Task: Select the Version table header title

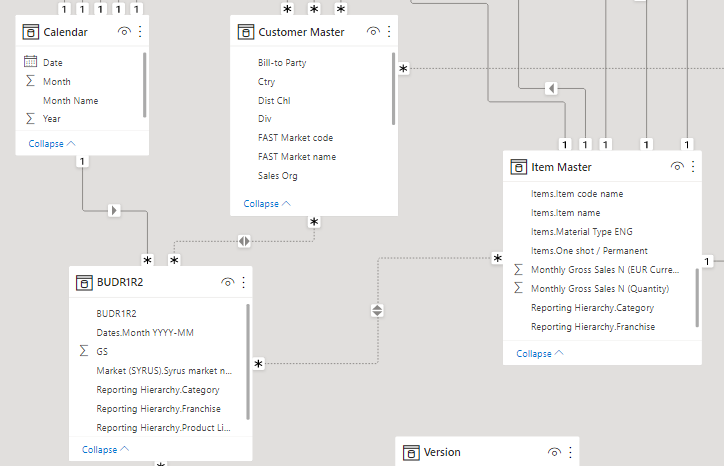Action: pyautogui.click(x=442, y=452)
